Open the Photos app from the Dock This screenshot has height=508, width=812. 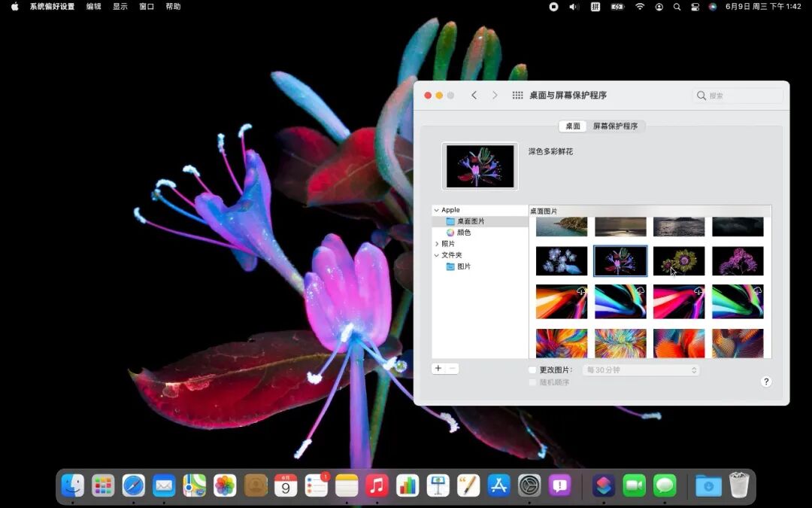(x=225, y=485)
